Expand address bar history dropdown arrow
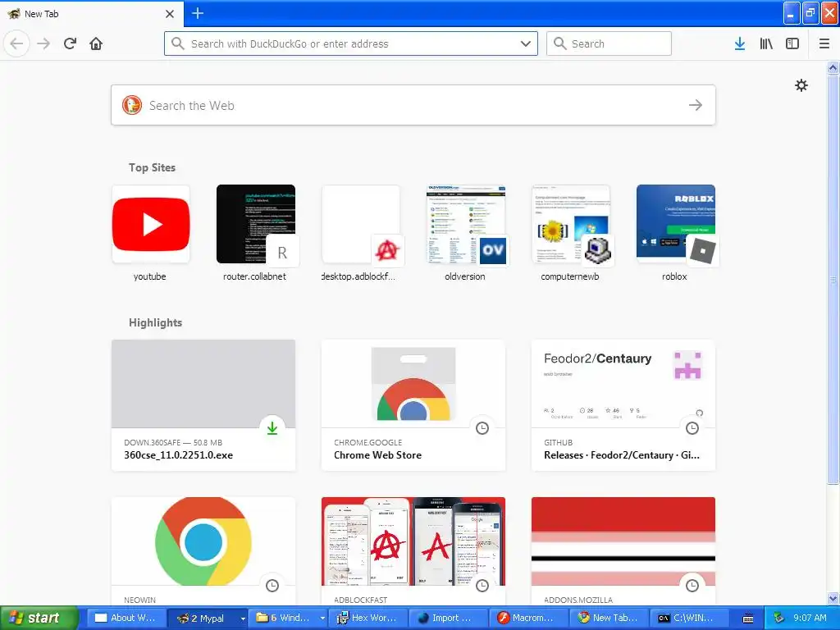This screenshot has height=630, width=840. coord(526,43)
